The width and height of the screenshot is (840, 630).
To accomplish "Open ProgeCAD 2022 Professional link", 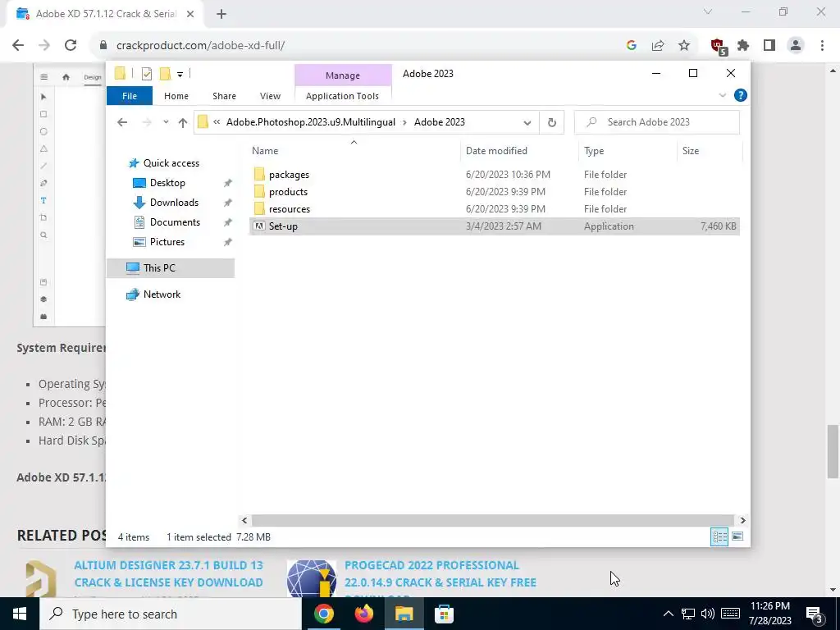I will (441, 573).
